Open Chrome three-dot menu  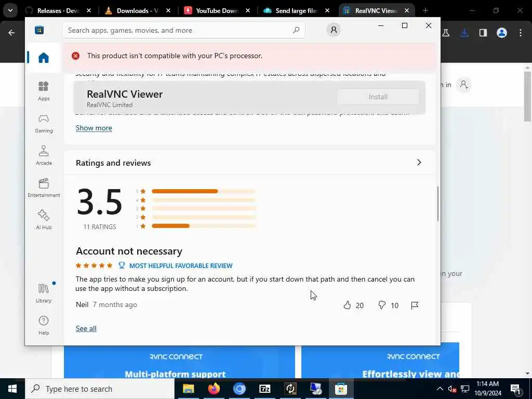click(521, 33)
